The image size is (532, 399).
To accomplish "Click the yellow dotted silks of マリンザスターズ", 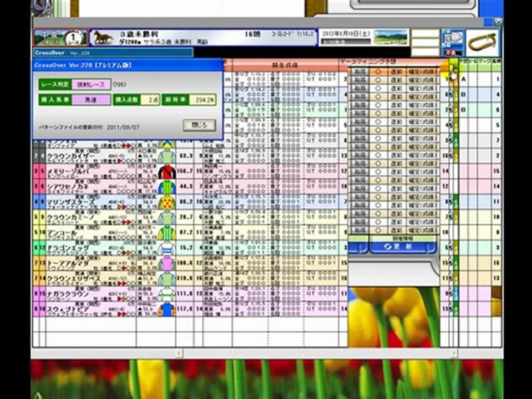I will tap(167, 202).
